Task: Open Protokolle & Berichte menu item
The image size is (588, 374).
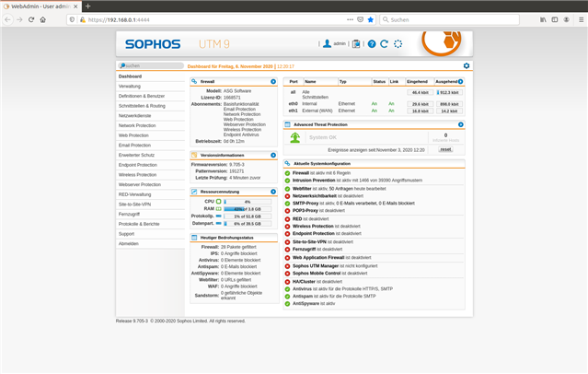Action: click(150, 224)
